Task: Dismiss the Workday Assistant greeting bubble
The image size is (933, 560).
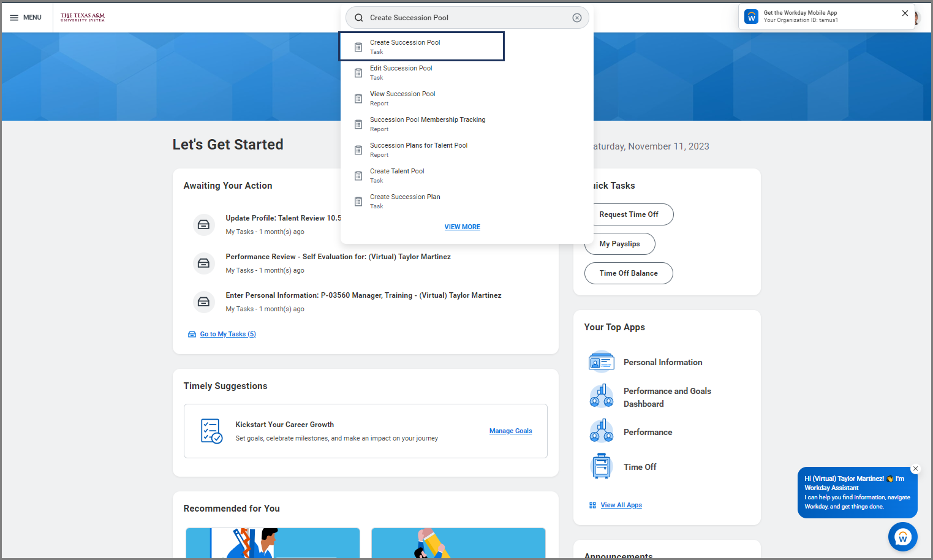Action: point(915,469)
